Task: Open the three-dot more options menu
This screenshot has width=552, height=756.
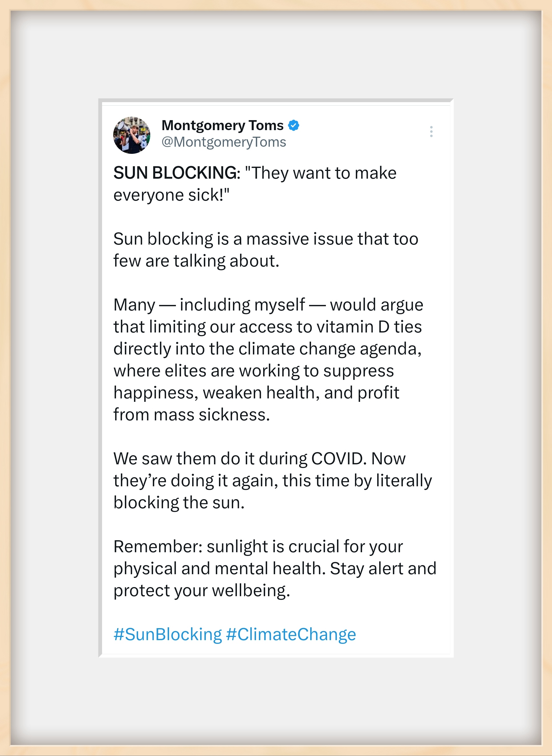Action: click(x=431, y=131)
